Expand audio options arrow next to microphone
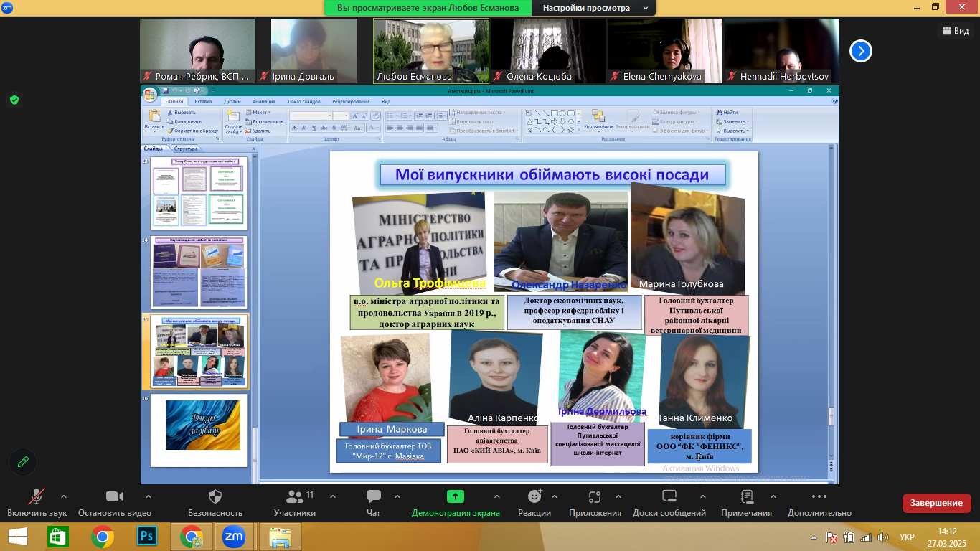 point(64,496)
